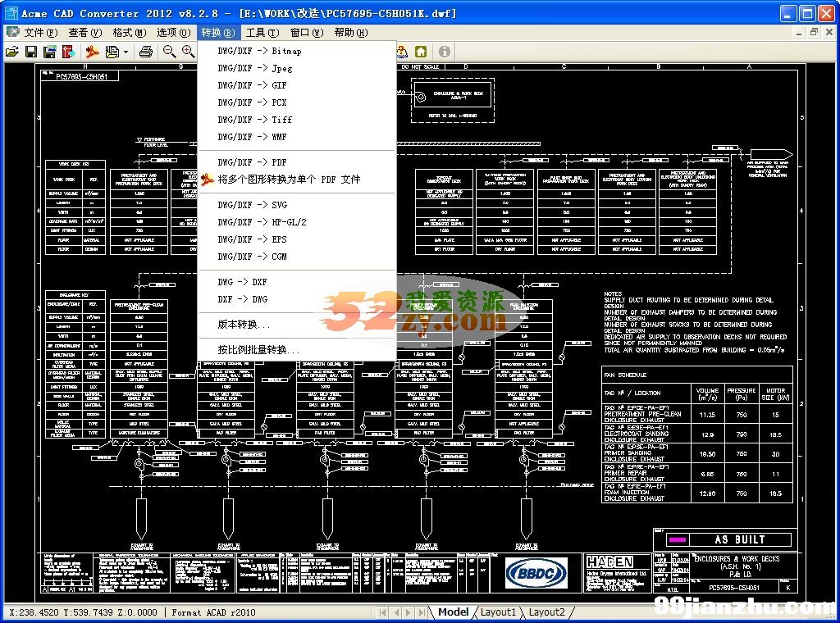Screen dimensions: 840x623
Task: Select 版本转换... menu entry
Action: tap(297, 325)
